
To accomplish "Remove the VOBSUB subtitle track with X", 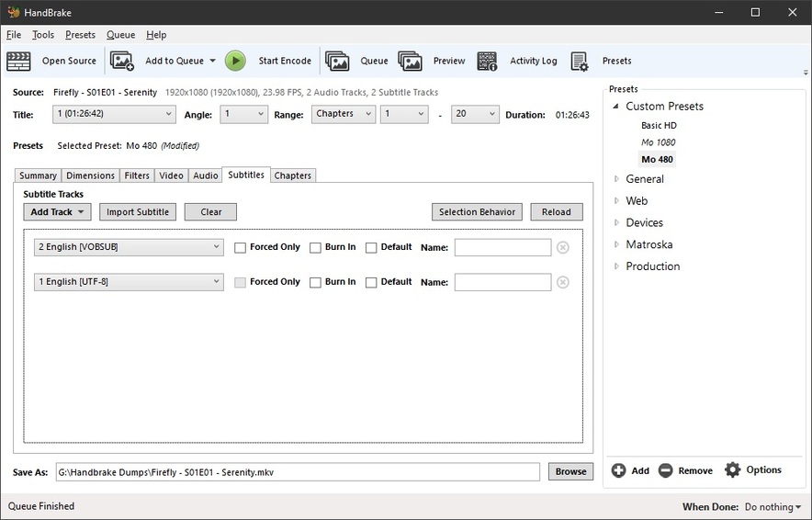I will click(x=563, y=247).
